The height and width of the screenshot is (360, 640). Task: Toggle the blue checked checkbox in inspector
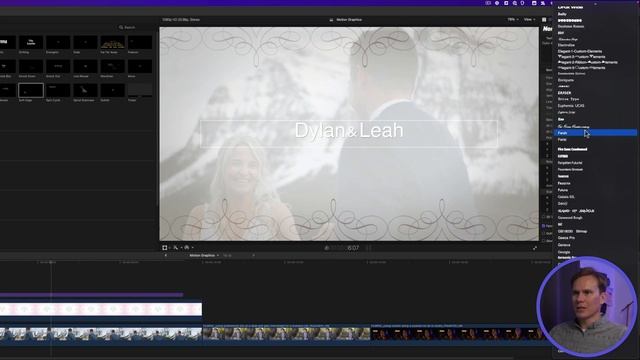click(544, 226)
